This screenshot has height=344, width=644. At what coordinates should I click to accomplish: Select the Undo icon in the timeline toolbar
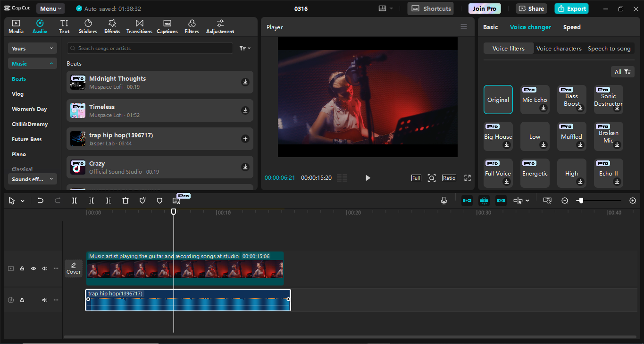coord(40,200)
